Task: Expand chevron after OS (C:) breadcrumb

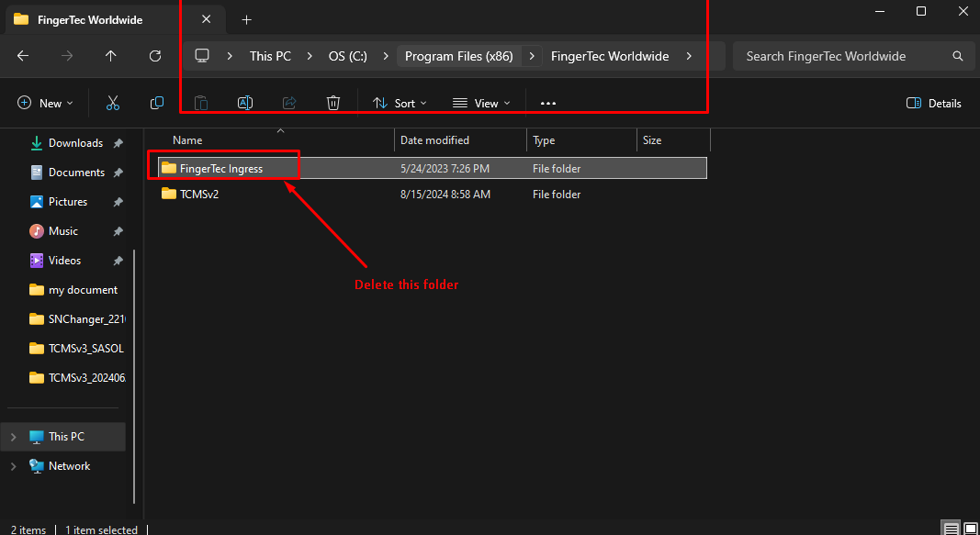Action: tap(387, 56)
